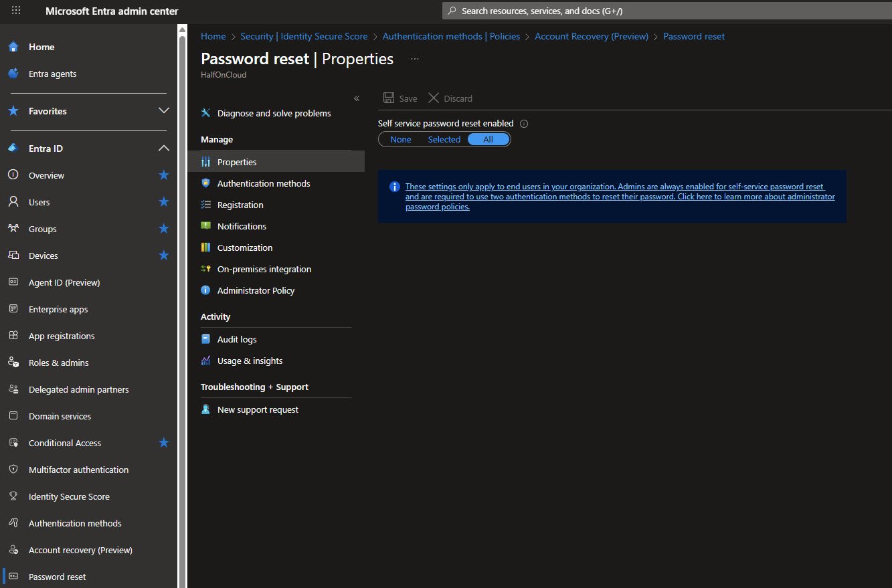Click the Entra agents icon
Image resolution: width=892 pixels, height=588 pixels.
click(x=13, y=74)
